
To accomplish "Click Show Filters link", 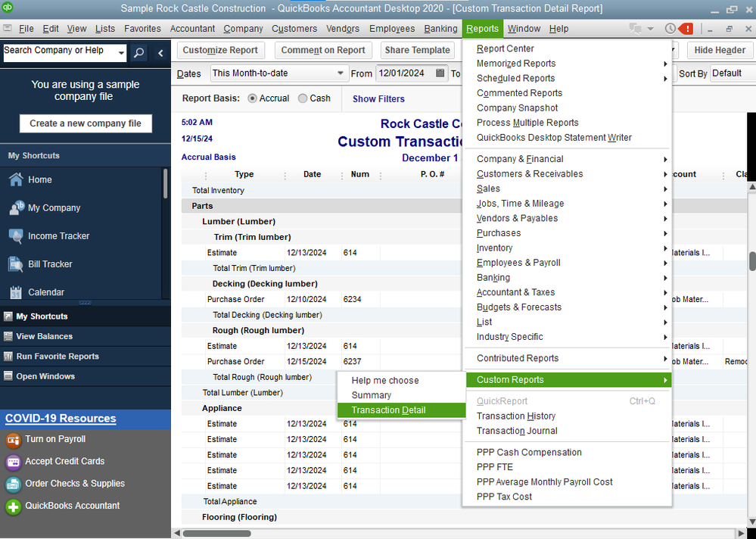I will tap(378, 99).
